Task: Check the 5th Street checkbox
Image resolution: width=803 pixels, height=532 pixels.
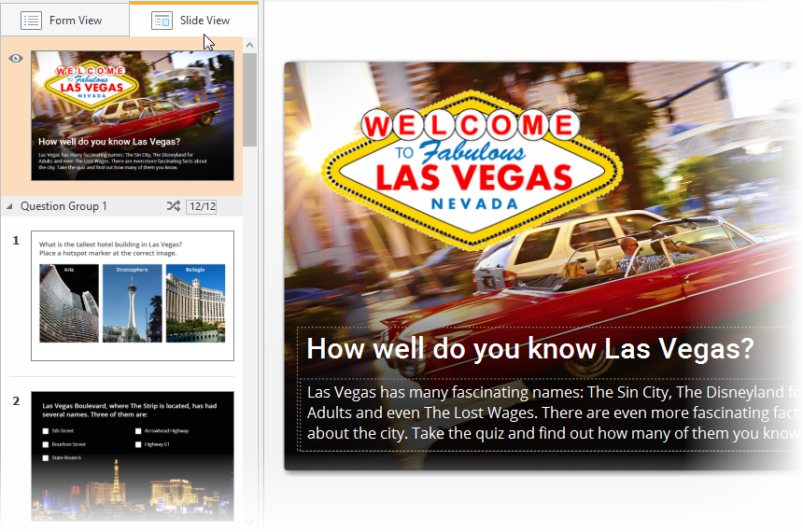Action: (x=47, y=431)
